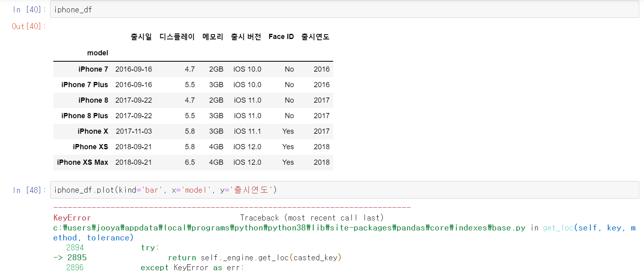Select the iPhone X row label
Viewport: 644px width, 271px height.
[93, 131]
